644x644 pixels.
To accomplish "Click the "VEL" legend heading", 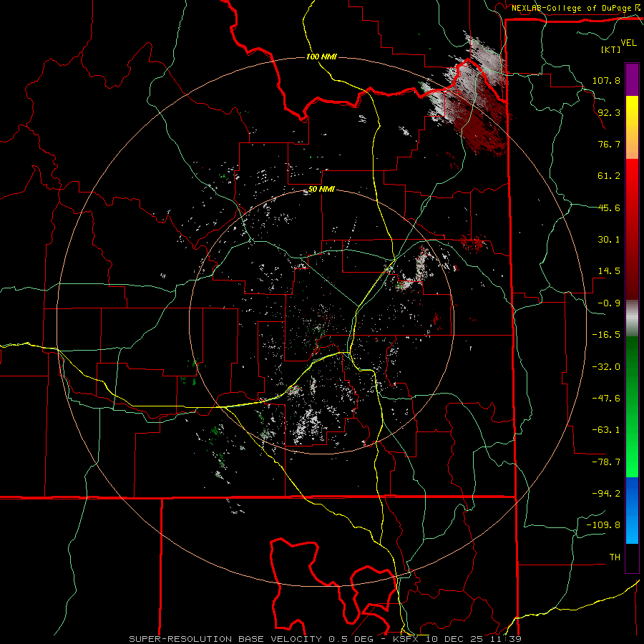I will tap(628, 43).
